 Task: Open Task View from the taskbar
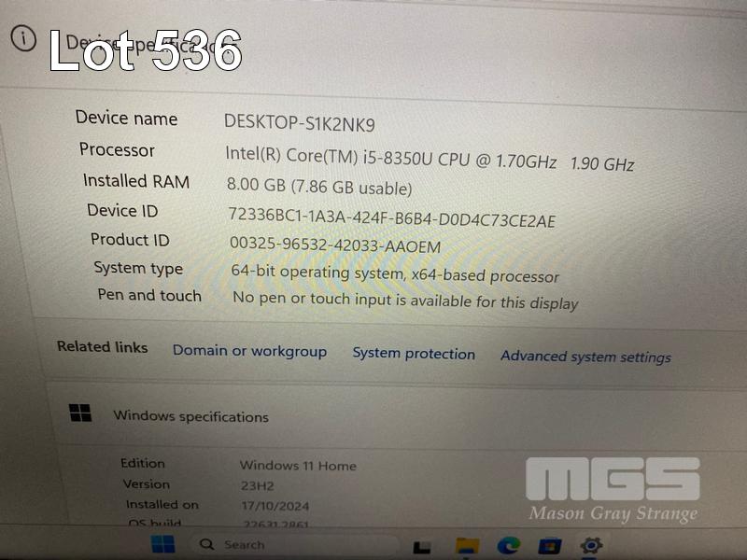click(421, 547)
